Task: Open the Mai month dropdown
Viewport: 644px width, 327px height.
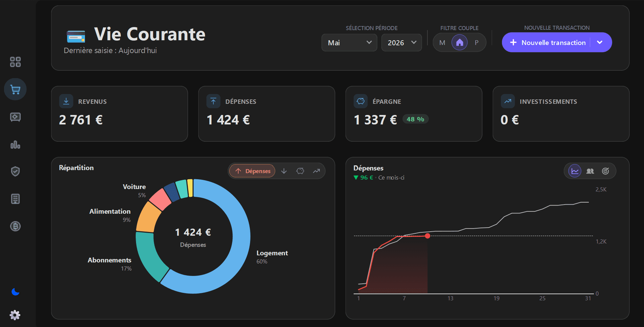Action: click(x=349, y=43)
